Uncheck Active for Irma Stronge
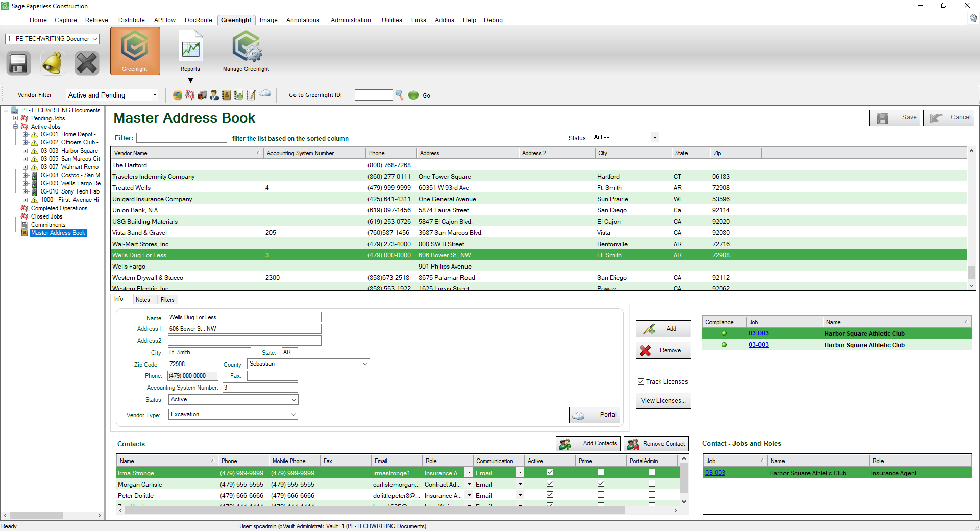Viewport: 980px width, 531px height. (x=550, y=472)
